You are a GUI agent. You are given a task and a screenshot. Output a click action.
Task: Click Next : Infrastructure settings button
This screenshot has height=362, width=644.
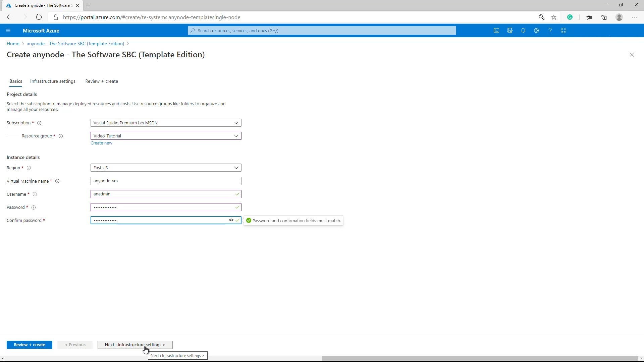(x=135, y=345)
